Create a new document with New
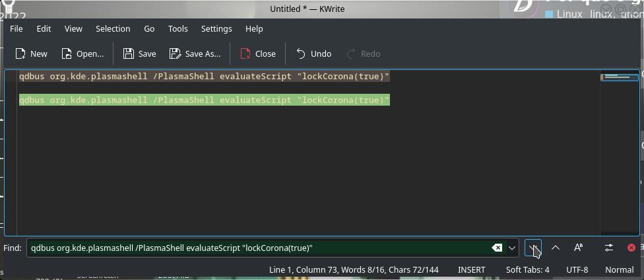This screenshot has width=644, height=280. pyautogui.click(x=31, y=54)
